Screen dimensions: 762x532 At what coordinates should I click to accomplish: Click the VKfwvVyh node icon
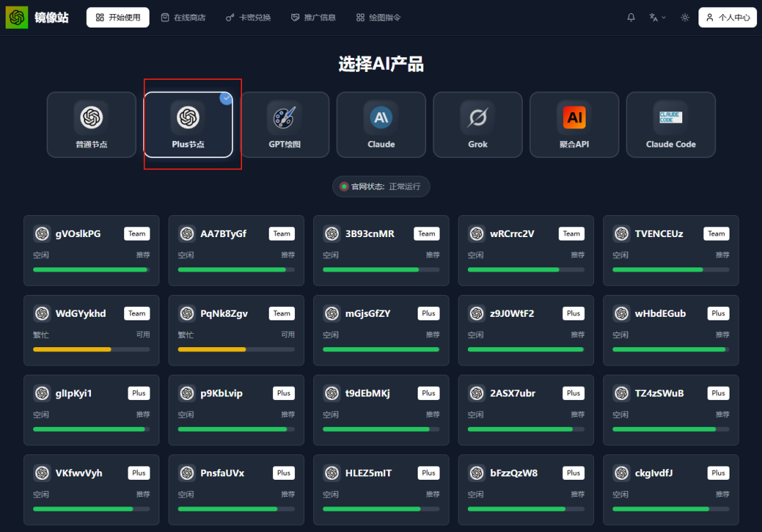(x=42, y=473)
